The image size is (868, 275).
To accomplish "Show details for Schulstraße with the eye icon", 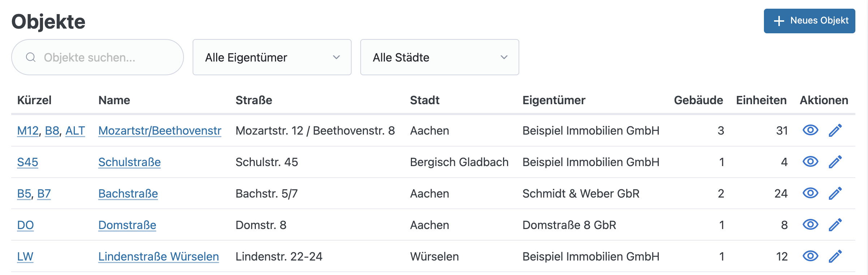I will click(810, 162).
